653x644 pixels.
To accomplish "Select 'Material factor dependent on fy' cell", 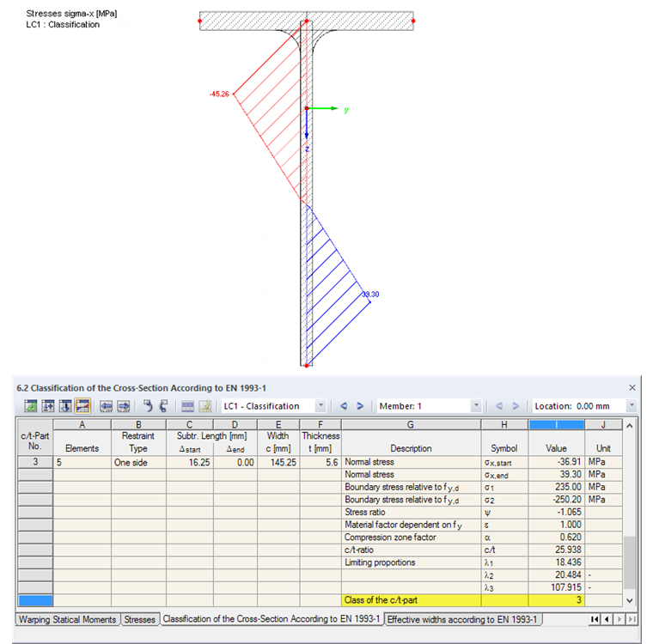I will 411,525.
